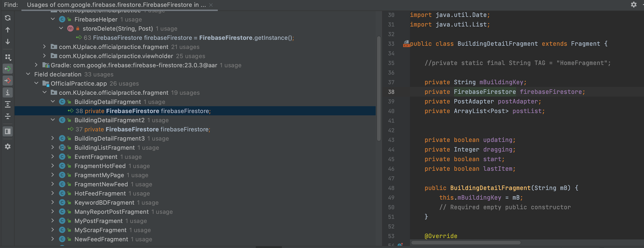Click the KeywordBDFragment class icon
The width and height of the screenshot is (644, 248).
(62, 202)
